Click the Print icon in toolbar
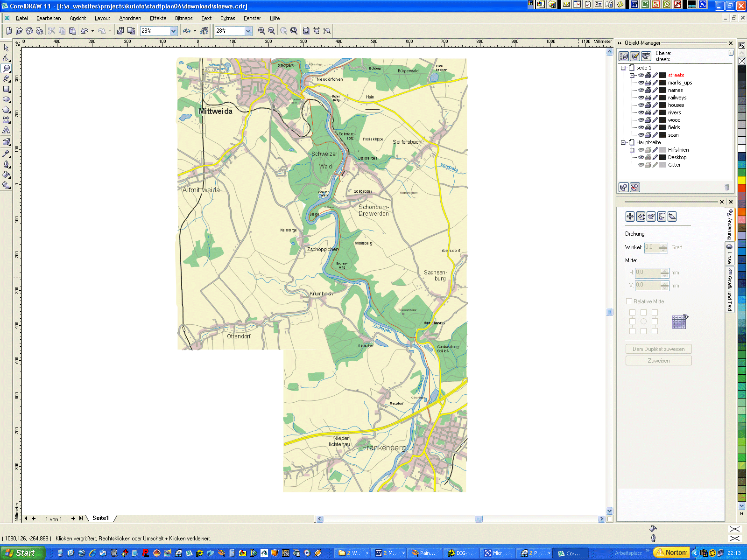This screenshot has height=560, width=747. [40, 31]
